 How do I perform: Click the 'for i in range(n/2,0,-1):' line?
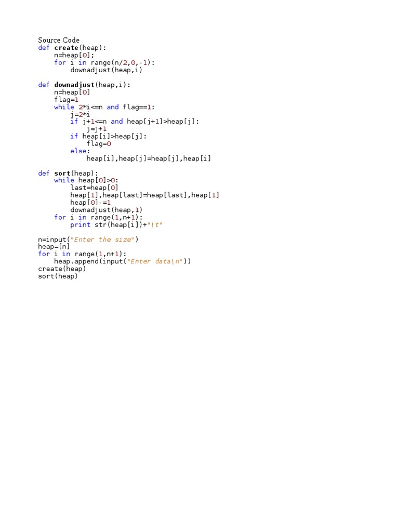(104, 62)
